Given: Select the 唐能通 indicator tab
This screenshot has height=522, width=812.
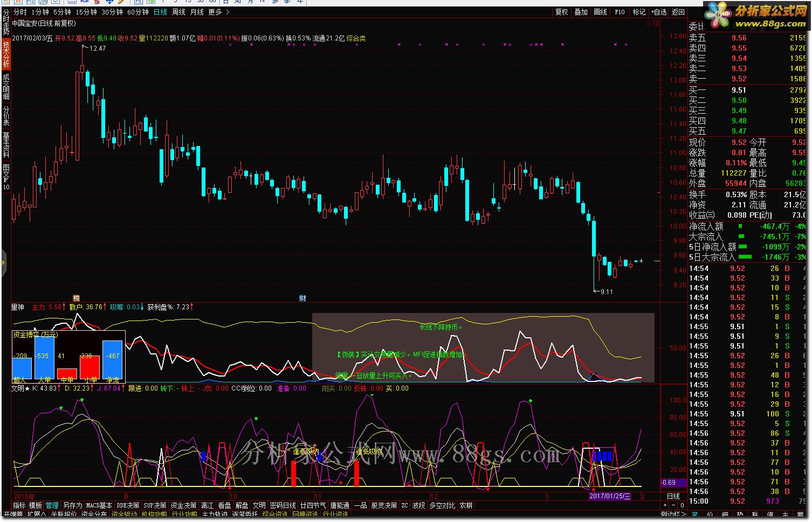Looking at the screenshot, I should coord(340,505).
